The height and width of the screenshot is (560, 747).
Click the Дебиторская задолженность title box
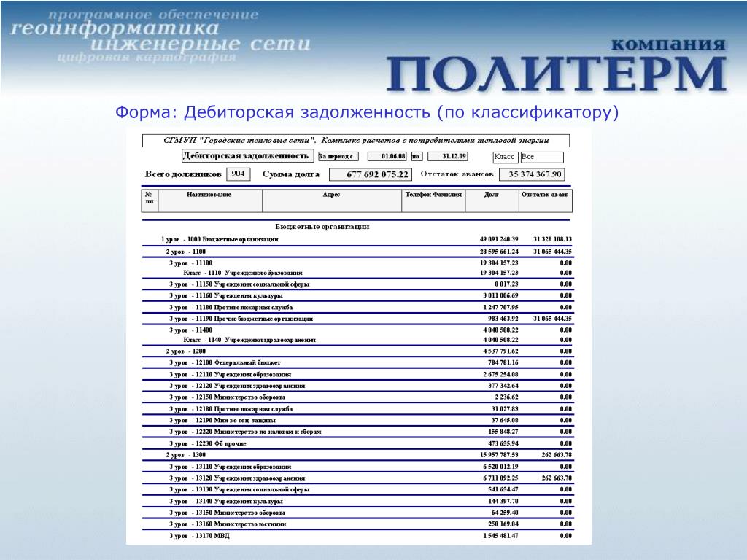248,156
